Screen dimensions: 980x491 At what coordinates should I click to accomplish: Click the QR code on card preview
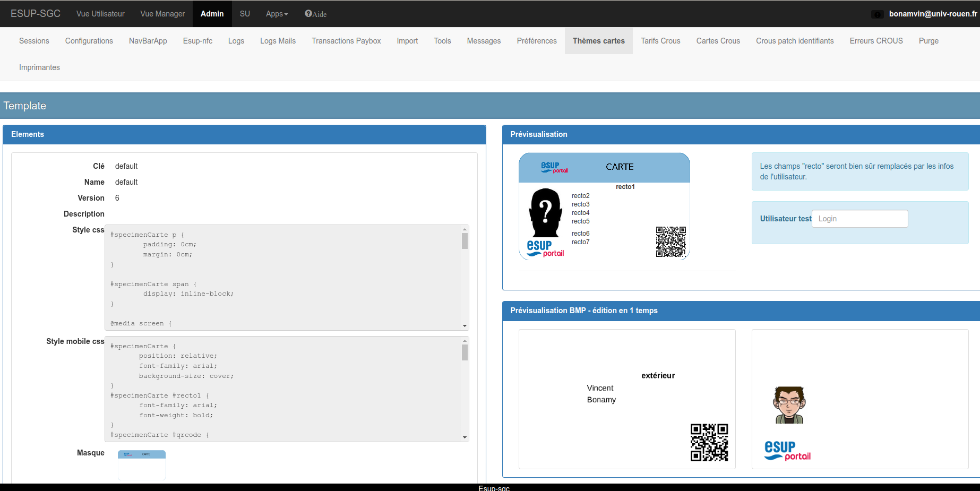pyautogui.click(x=670, y=242)
